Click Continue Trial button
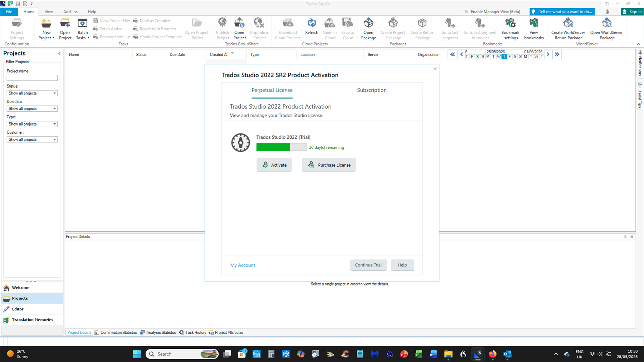The image size is (644, 362). pyautogui.click(x=368, y=265)
